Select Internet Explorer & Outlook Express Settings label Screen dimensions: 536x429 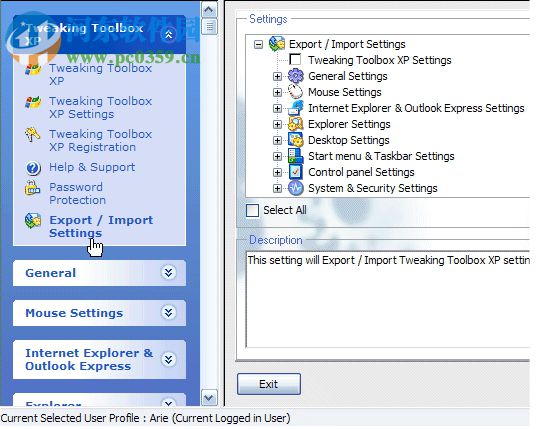[416, 108]
